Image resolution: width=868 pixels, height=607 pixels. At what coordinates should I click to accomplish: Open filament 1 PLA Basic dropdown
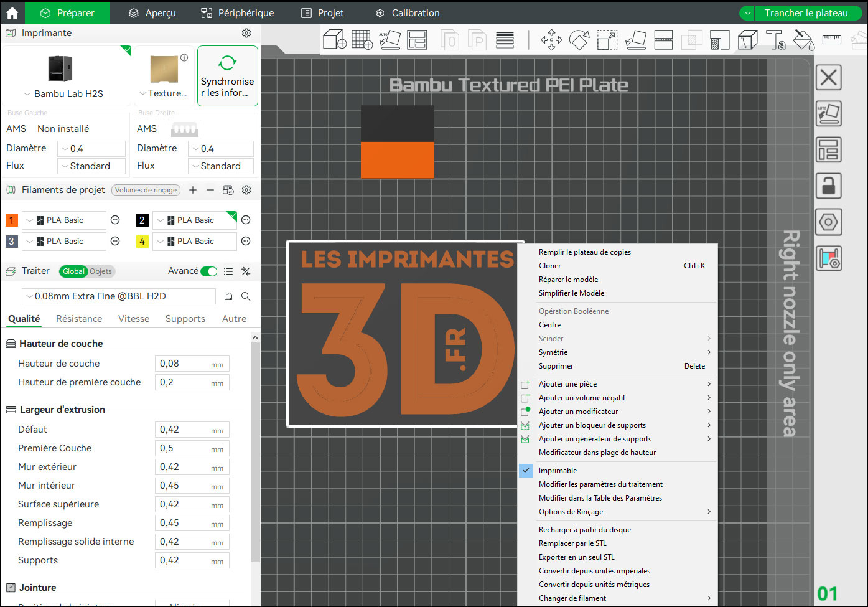click(x=63, y=220)
